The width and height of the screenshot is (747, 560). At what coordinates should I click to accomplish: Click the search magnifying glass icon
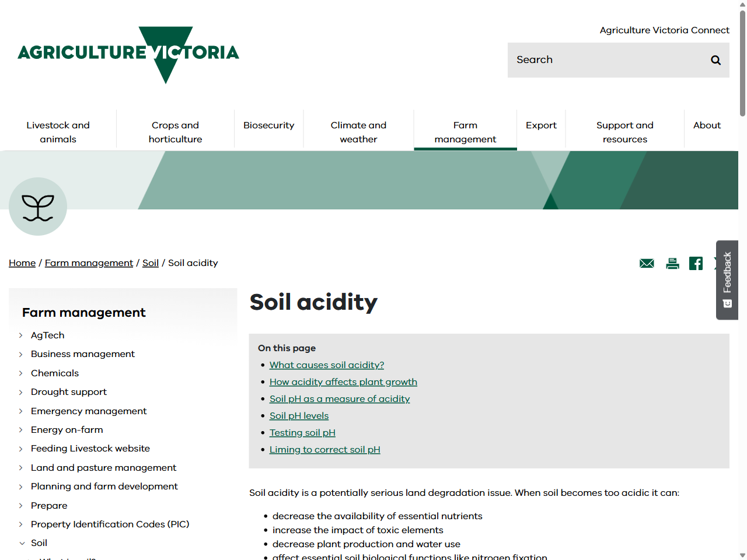pos(715,60)
